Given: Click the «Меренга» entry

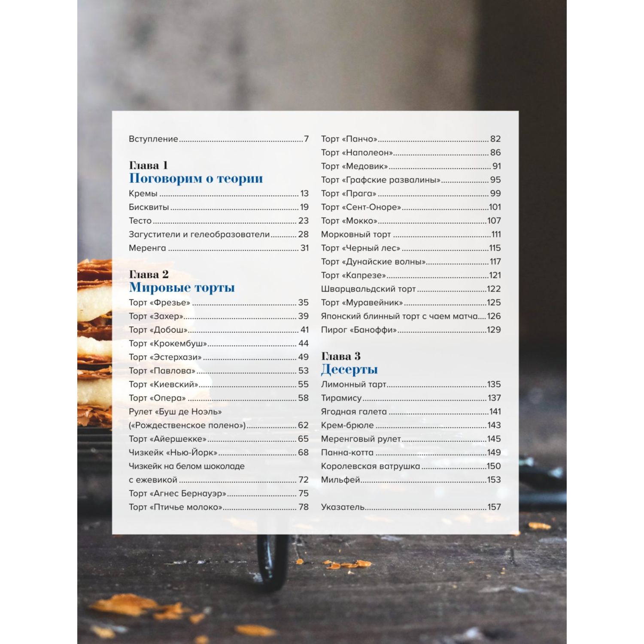Looking at the screenshot, I should point(219,248).
